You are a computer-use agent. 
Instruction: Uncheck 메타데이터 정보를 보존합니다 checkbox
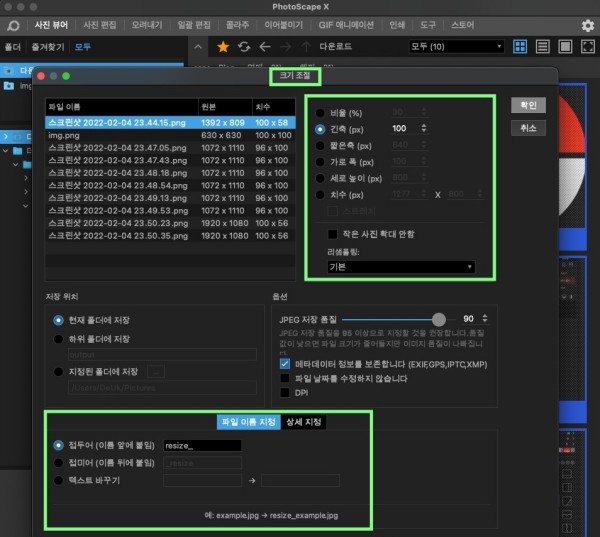(x=285, y=364)
